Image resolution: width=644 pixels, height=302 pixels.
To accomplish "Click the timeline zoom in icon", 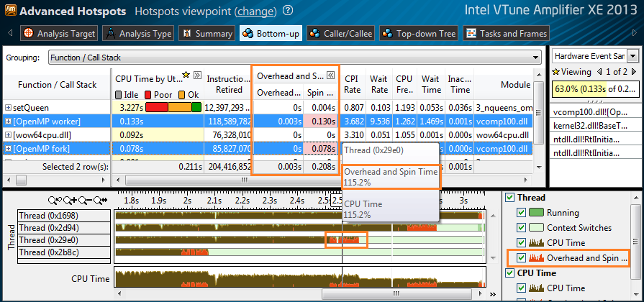I will click(69, 201).
